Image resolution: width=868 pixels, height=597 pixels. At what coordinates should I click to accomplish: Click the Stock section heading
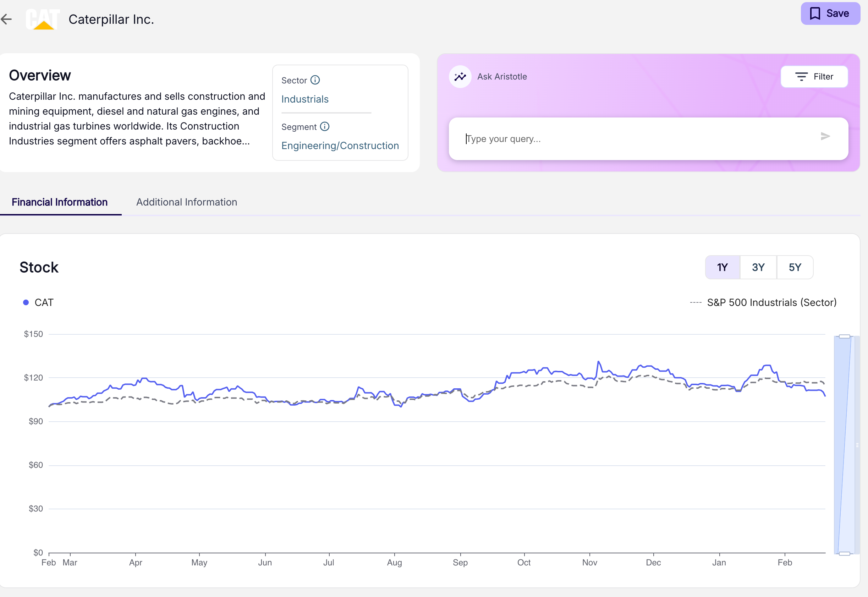pyautogui.click(x=39, y=268)
